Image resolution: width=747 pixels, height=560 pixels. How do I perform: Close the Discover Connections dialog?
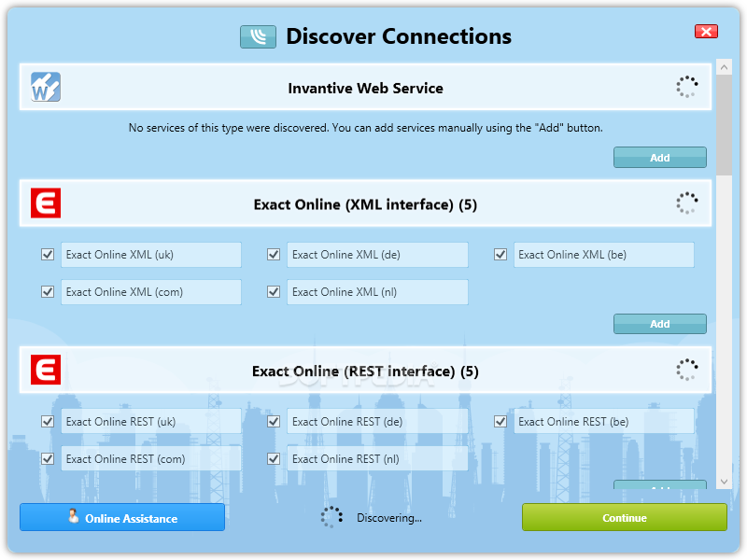coord(706,32)
